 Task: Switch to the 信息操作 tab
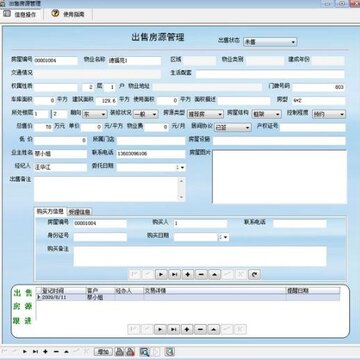[22, 14]
